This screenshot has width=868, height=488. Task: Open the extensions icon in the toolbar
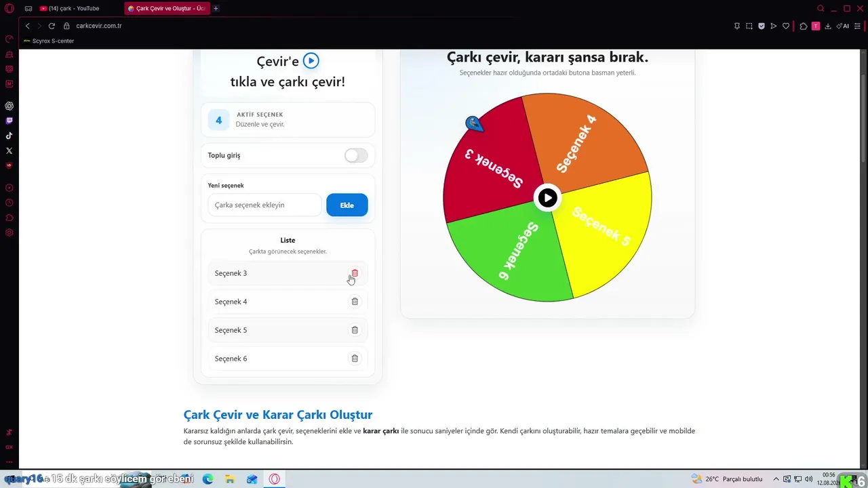(804, 26)
